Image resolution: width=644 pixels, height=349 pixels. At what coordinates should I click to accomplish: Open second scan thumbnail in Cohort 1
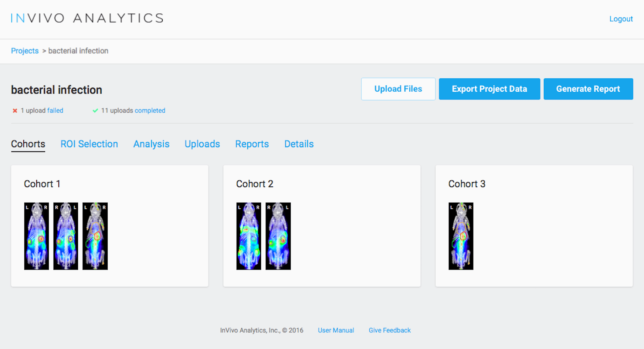[x=66, y=236]
